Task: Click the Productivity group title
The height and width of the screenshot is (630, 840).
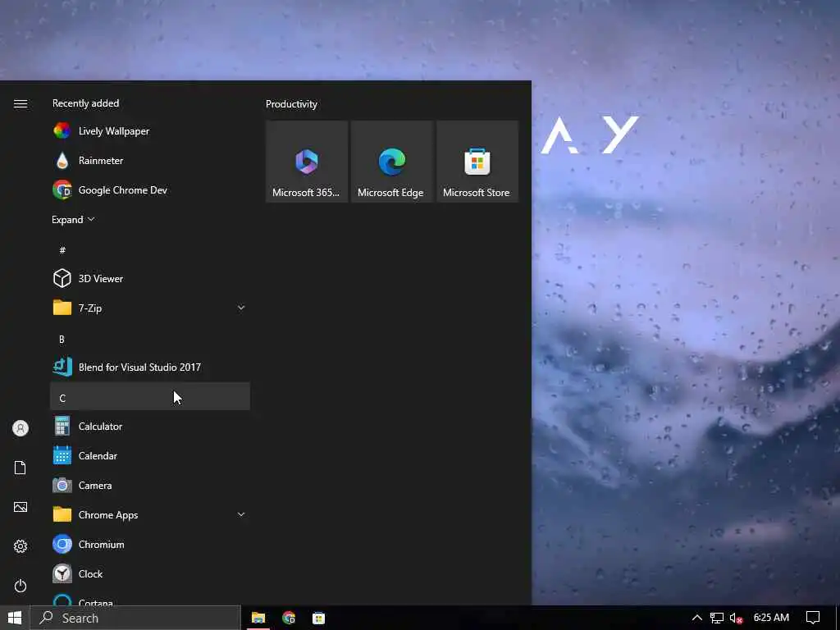Action: [x=291, y=104]
